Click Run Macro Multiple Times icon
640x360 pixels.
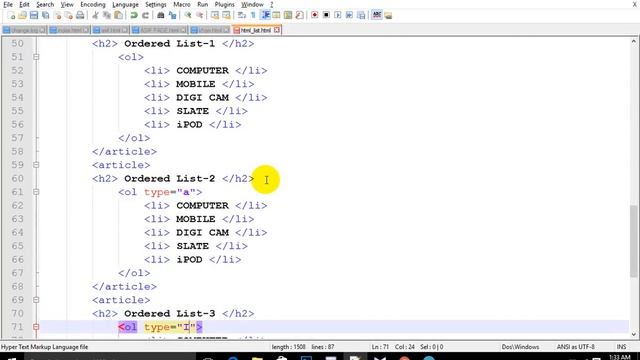pos(349,16)
